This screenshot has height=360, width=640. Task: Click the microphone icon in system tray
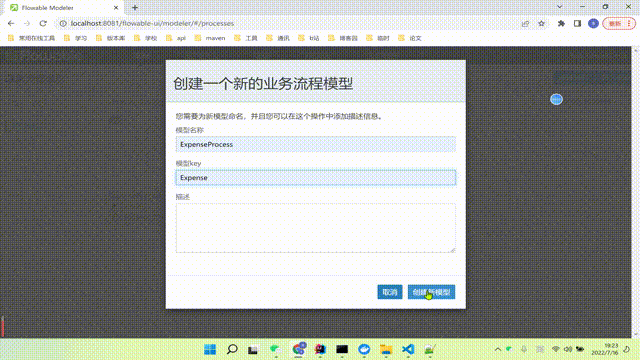524,349
